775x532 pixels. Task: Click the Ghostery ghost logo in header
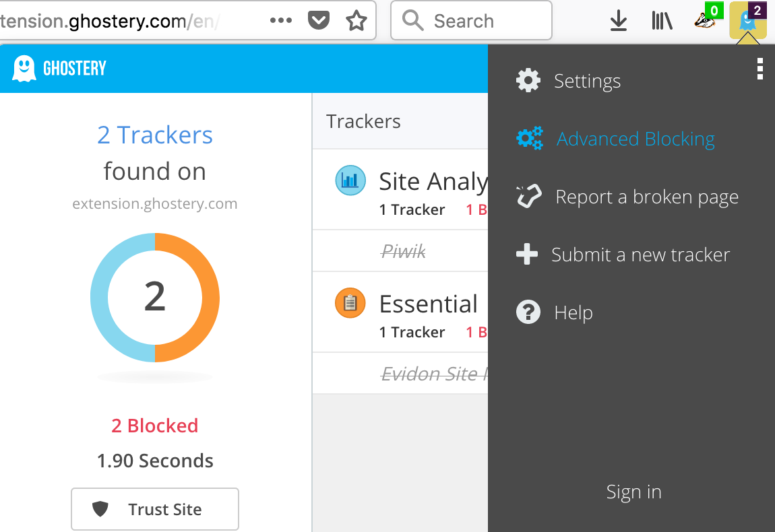(24, 68)
